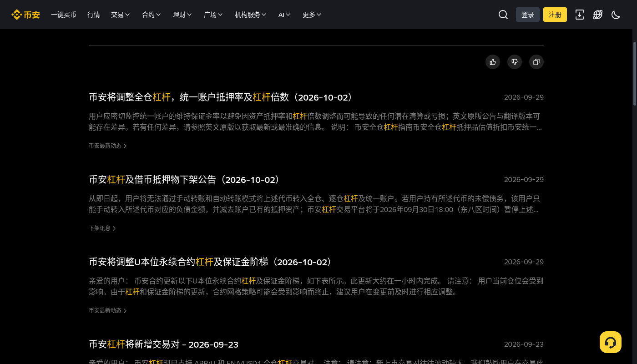Screen dimensions: 637x364
Task: Click the summary starting 用户应密切监控统一帐户
Action: coord(316,122)
